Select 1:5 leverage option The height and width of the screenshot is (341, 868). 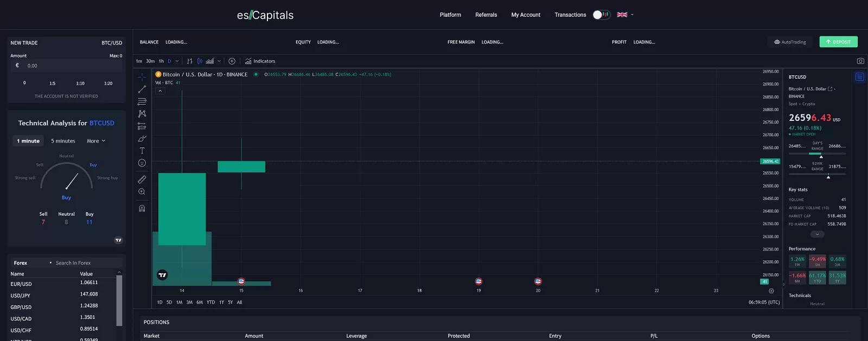(52, 83)
